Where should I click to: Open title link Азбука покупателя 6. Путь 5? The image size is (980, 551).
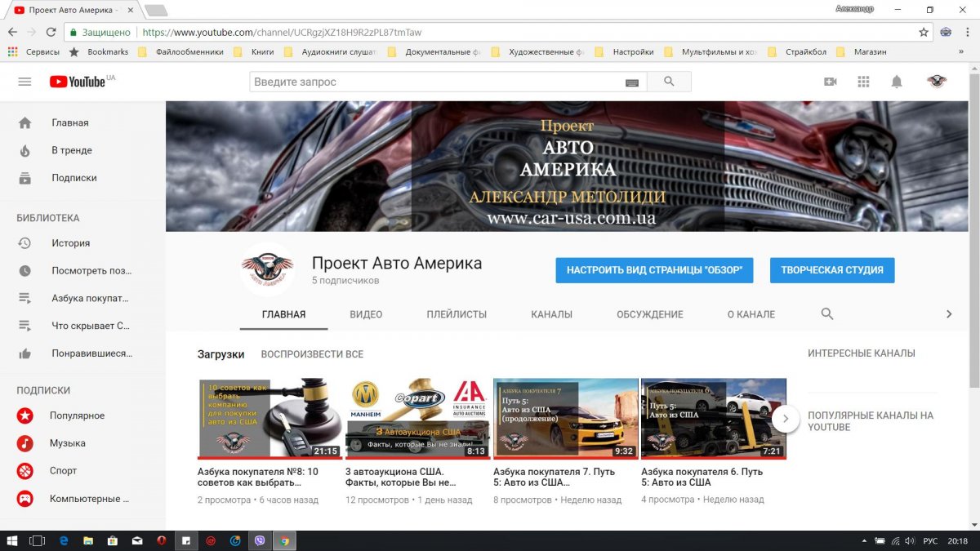702,477
